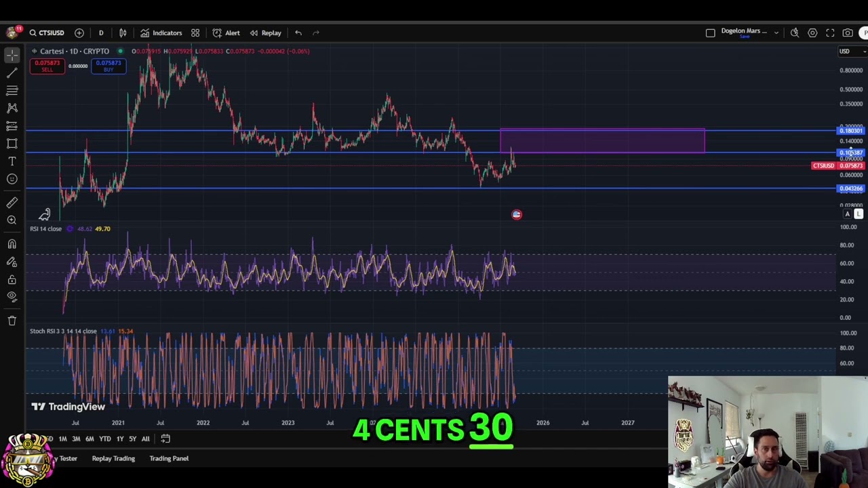This screenshot has width=868, height=488.
Task: Hide all drawings with eye icon
Action: click(12, 297)
